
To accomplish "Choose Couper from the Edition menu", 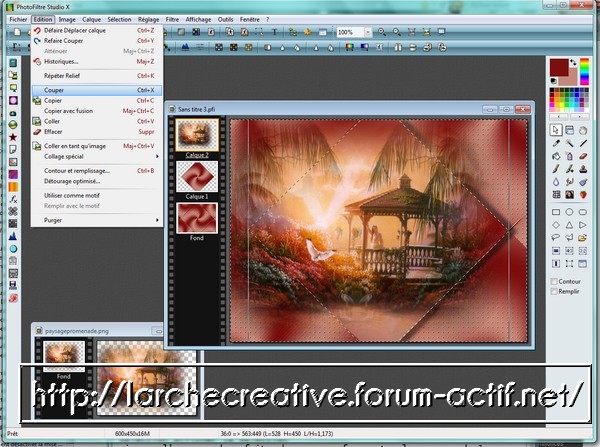I will [x=96, y=90].
